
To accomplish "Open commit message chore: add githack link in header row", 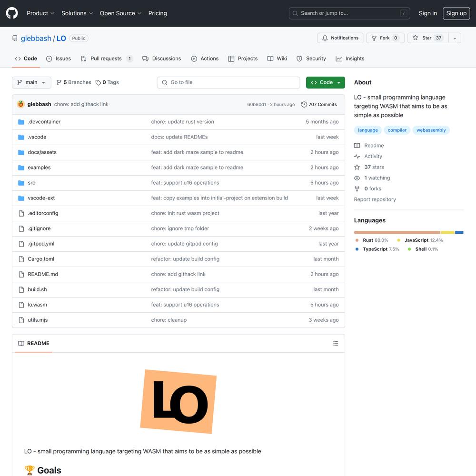I will tap(81, 104).
